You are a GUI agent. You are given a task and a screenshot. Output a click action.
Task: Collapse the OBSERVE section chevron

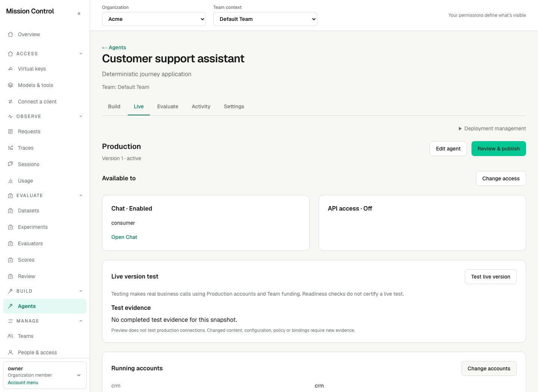[x=81, y=116]
